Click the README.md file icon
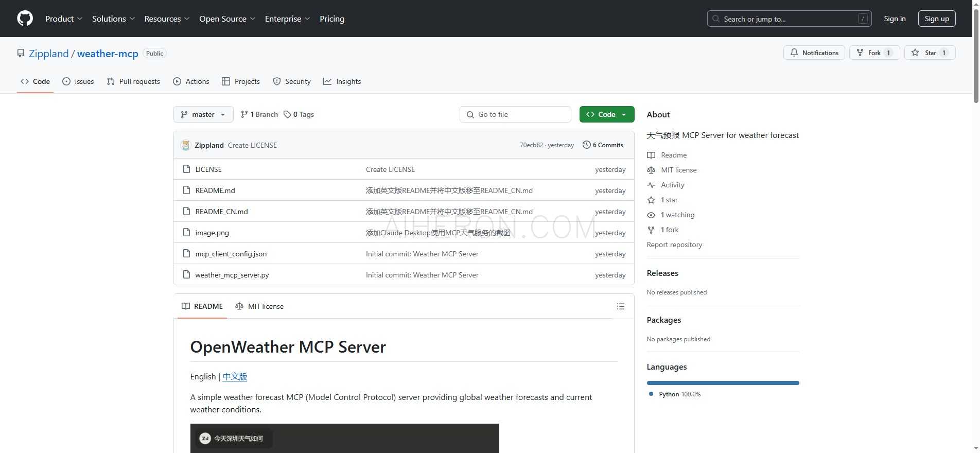This screenshot has height=453, width=980. pyautogui.click(x=187, y=190)
